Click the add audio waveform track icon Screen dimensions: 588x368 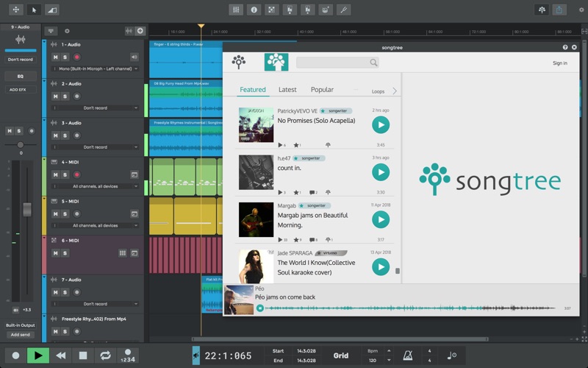point(129,31)
